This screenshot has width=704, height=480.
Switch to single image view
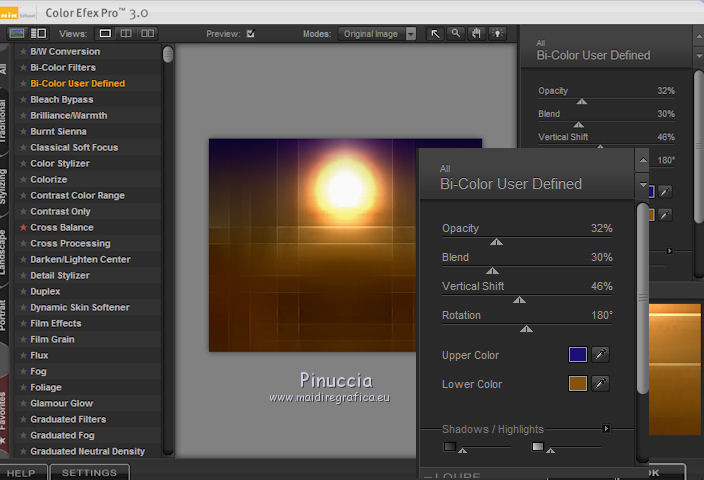point(106,33)
